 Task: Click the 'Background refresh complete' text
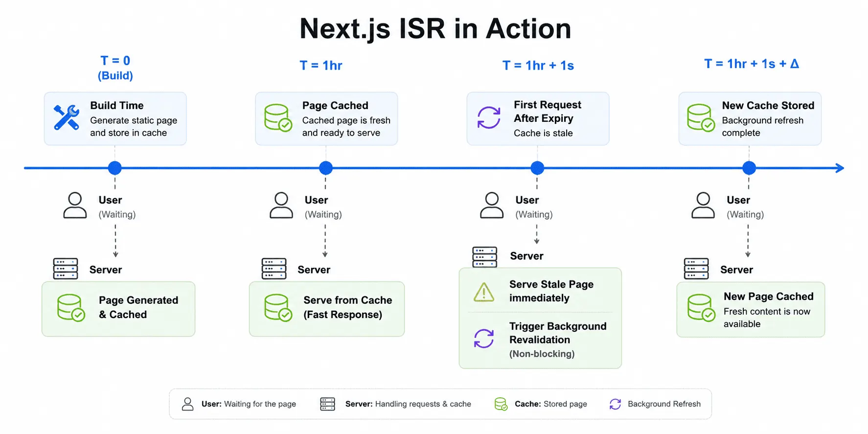pyautogui.click(x=763, y=127)
